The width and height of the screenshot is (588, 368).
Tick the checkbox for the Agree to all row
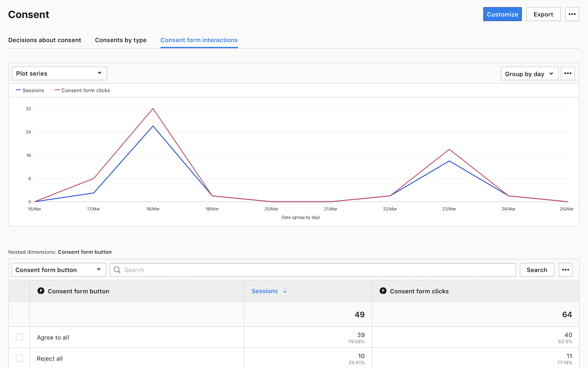coord(19,337)
